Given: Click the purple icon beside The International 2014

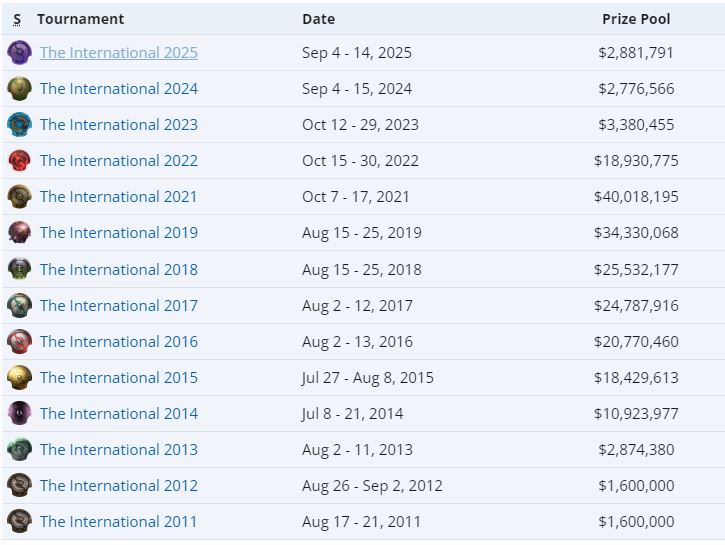Looking at the screenshot, I should (19, 414).
